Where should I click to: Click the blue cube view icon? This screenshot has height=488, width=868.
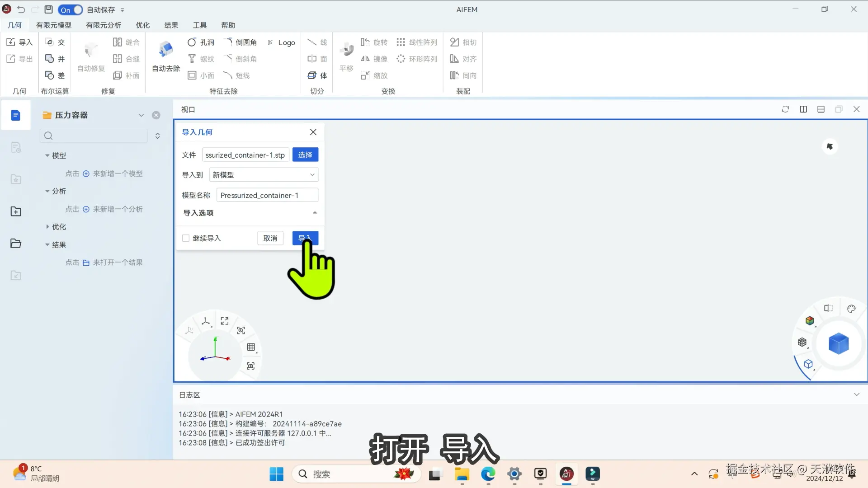[x=839, y=344]
